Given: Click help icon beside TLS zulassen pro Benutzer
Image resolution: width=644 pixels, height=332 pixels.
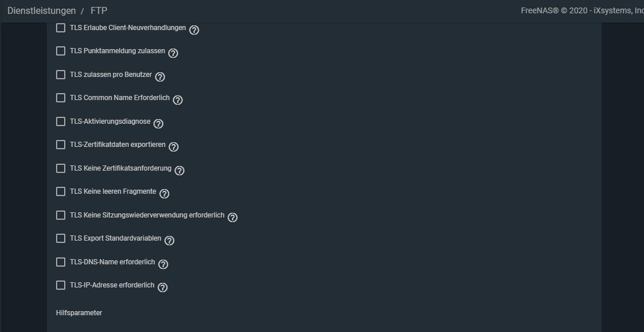Looking at the screenshot, I should [x=160, y=77].
